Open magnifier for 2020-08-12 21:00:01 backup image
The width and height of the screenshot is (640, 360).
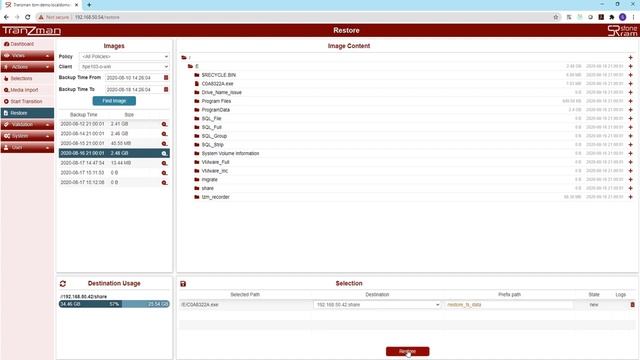pos(164,124)
